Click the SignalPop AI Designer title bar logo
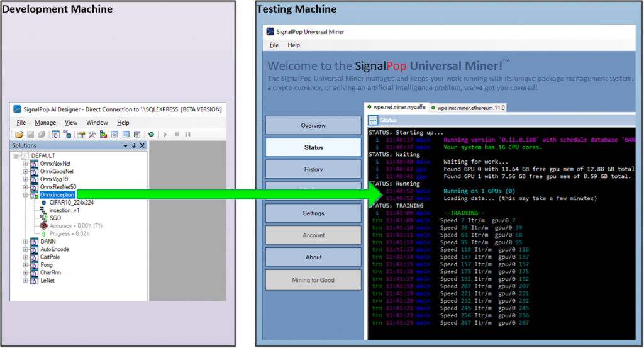Viewport: 644px width, 348px height. pyautogui.click(x=17, y=109)
